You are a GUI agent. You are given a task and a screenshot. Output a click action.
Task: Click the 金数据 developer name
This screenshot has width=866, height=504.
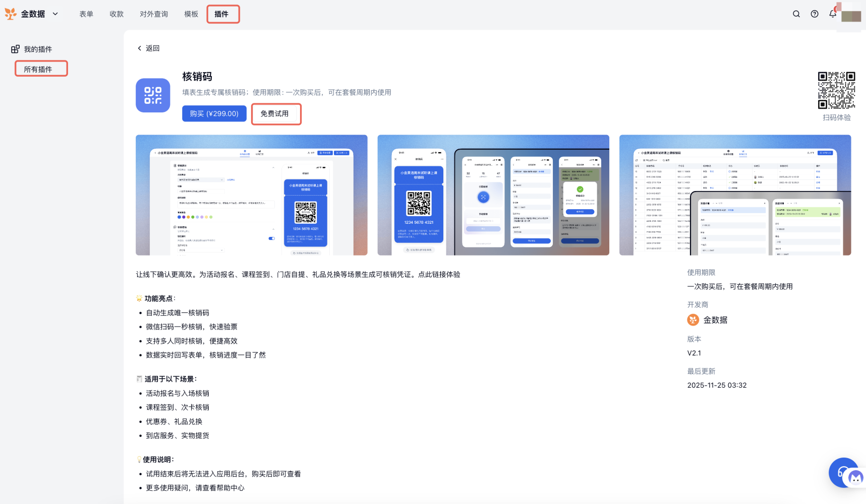point(715,320)
